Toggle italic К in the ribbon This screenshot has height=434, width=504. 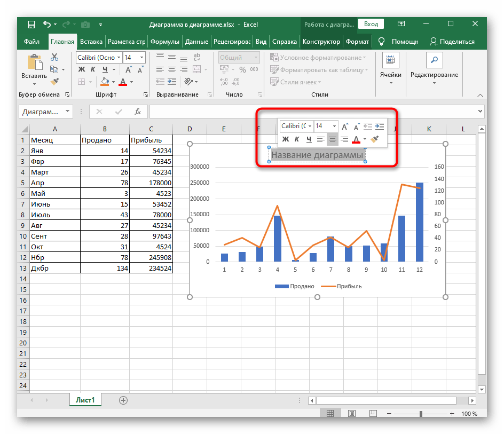(x=93, y=69)
